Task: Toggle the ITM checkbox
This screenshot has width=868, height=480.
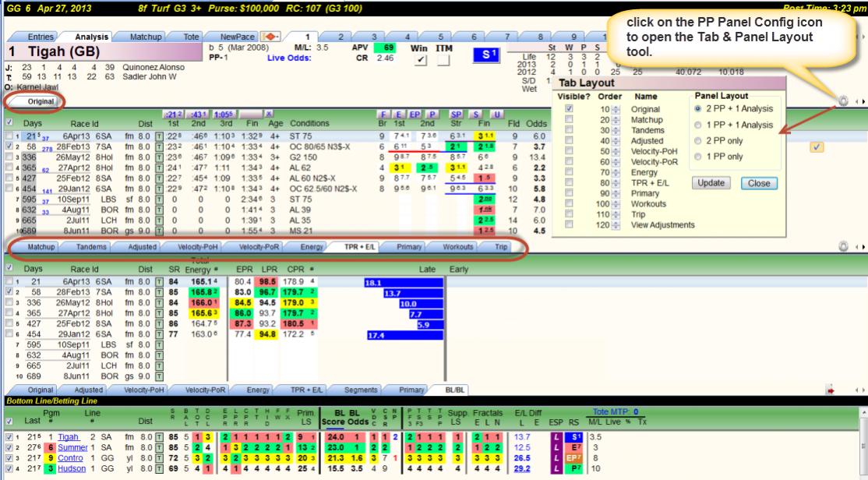Action: [x=443, y=60]
